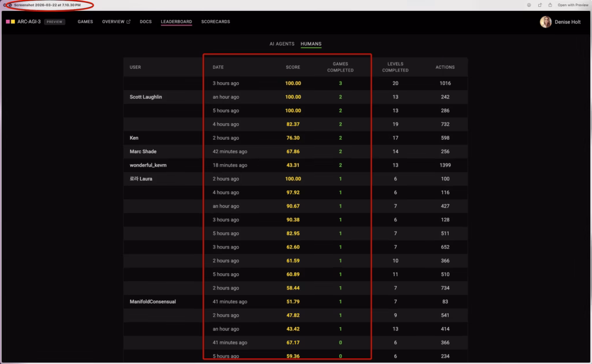Click the Leaderboard navigation link
Screen dimensions: 592x364
pos(176,22)
